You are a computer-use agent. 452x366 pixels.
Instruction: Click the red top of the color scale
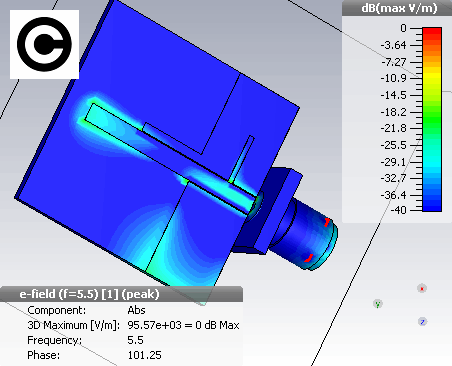432,32
